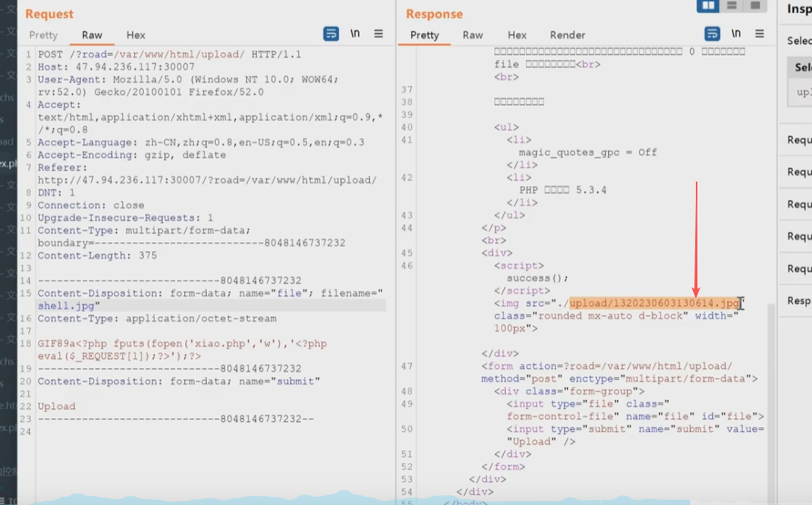This screenshot has width=812, height=505.
Task: Toggle show non-printable \n in Request panel
Action: (x=355, y=34)
